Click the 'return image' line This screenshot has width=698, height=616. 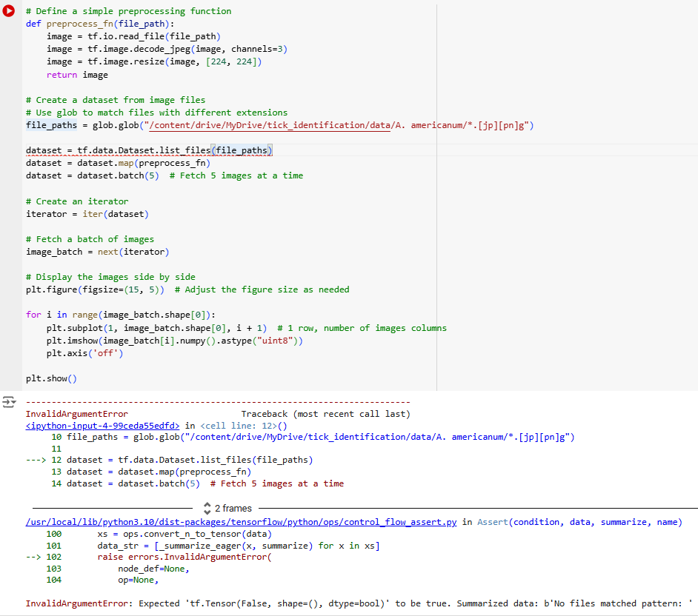click(77, 75)
